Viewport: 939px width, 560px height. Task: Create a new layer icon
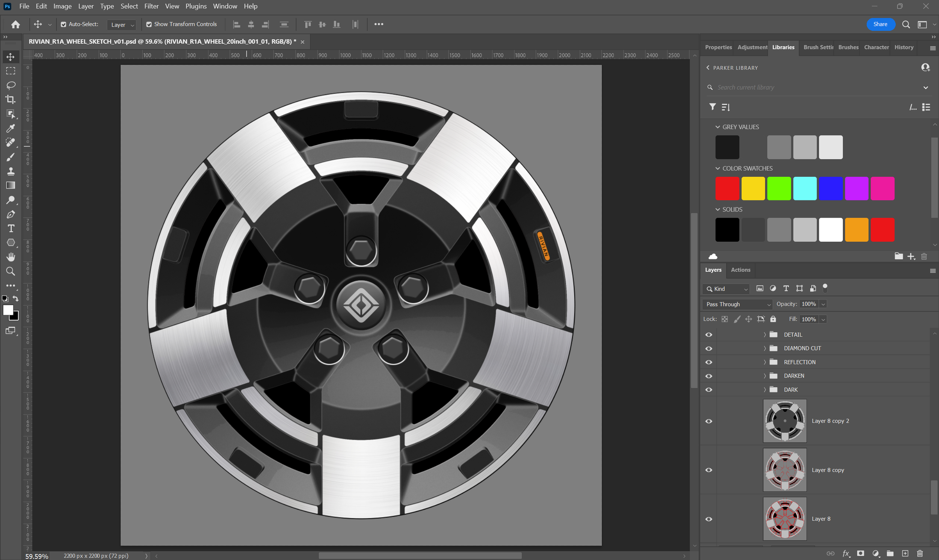tap(905, 553)
